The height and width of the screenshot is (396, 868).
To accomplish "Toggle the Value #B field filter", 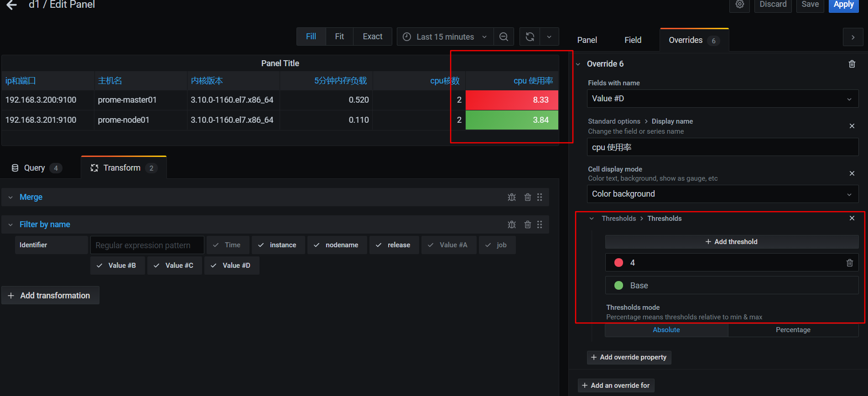I will click(118, 266).
